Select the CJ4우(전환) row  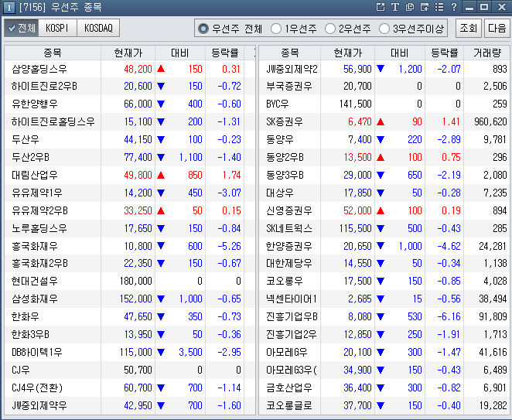[130, 388]
